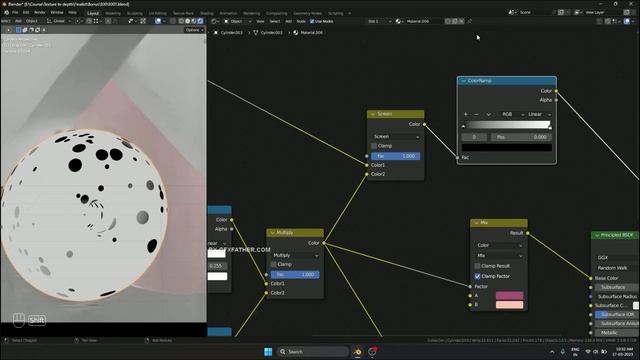
Task: Click the ColorRamp gradient bar
Action: point(508,124)
